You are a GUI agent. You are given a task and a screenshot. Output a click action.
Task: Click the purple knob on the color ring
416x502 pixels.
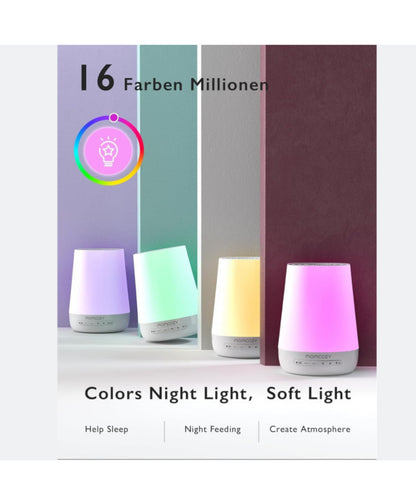114,117
